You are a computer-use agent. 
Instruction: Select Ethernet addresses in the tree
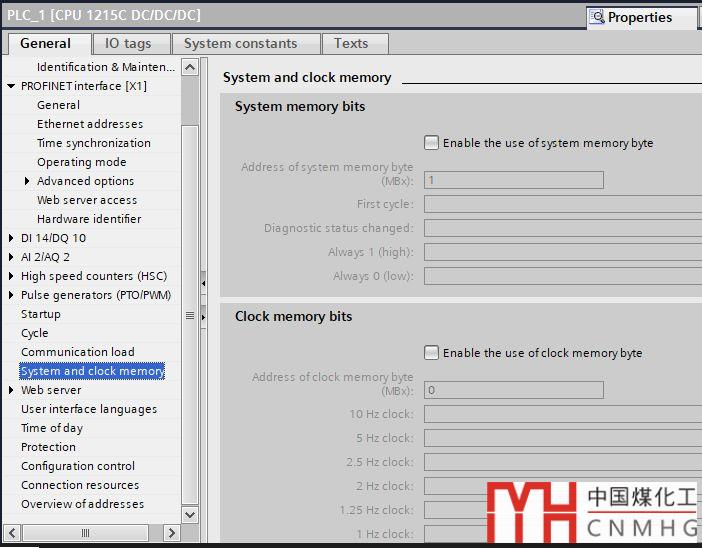[90, 124]
